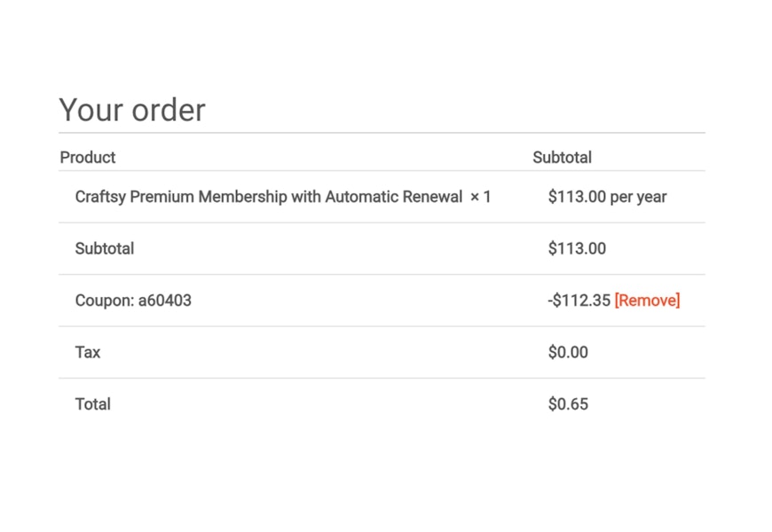Click the Tax row label

click(x=88, y=352)
